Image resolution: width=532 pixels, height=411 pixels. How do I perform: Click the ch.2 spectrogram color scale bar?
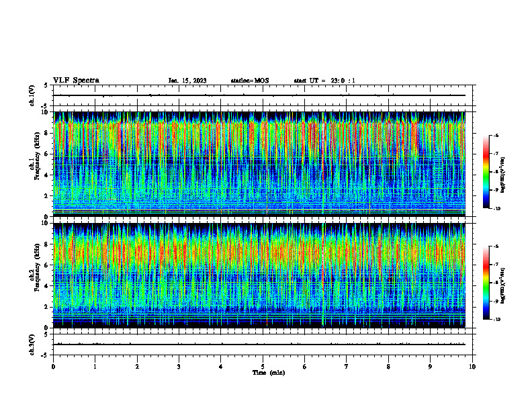click(486, 283)
